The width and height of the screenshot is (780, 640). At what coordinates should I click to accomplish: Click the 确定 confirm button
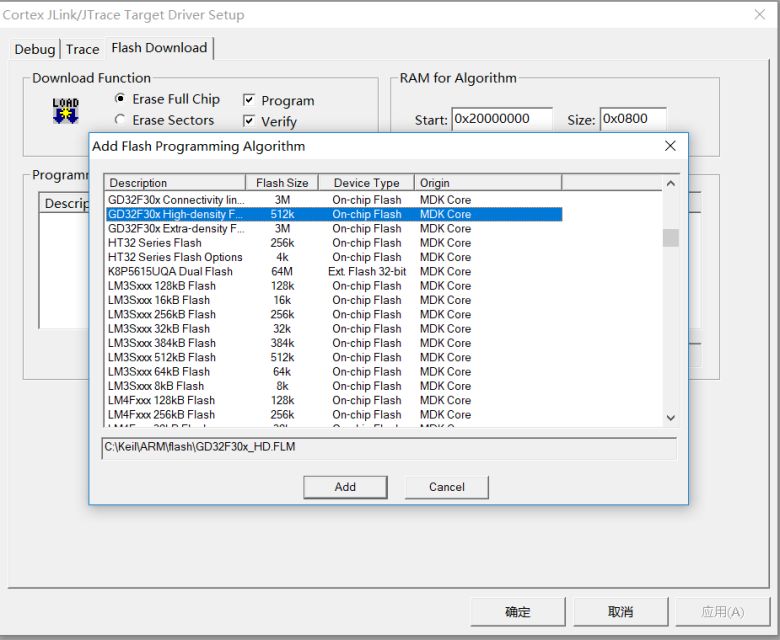pos(518,612)
